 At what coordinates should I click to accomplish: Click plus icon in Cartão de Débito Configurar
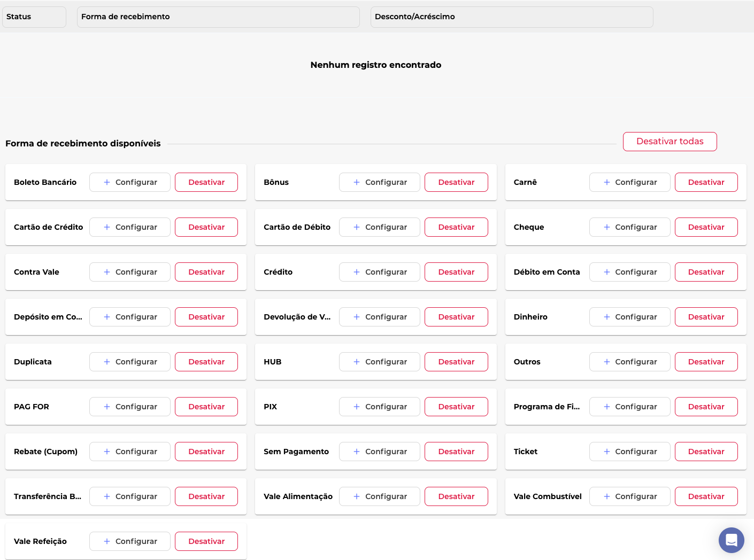(357, 227)
